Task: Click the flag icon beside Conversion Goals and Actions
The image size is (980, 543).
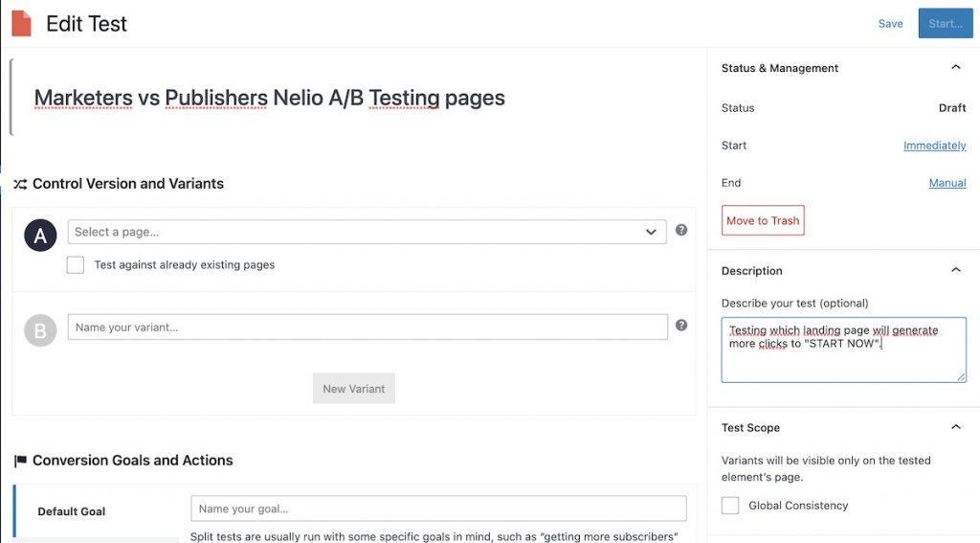Action: pos(20,461)
